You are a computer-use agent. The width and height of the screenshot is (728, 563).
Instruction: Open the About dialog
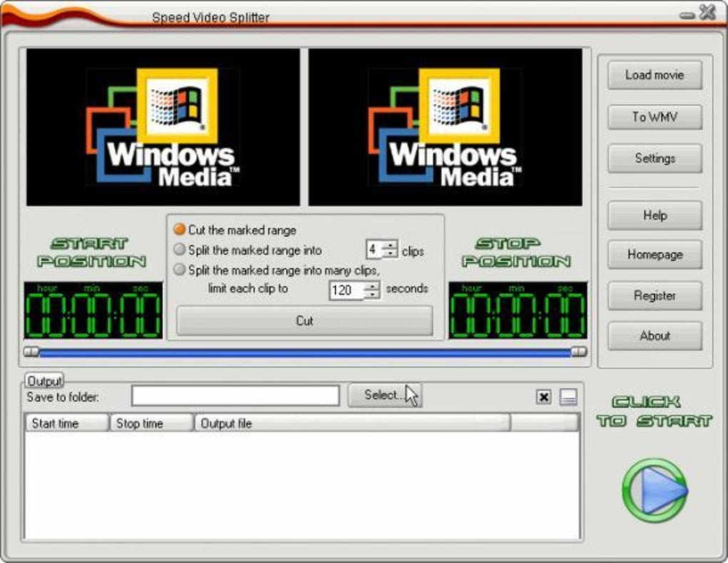click(x=654, y=335)
